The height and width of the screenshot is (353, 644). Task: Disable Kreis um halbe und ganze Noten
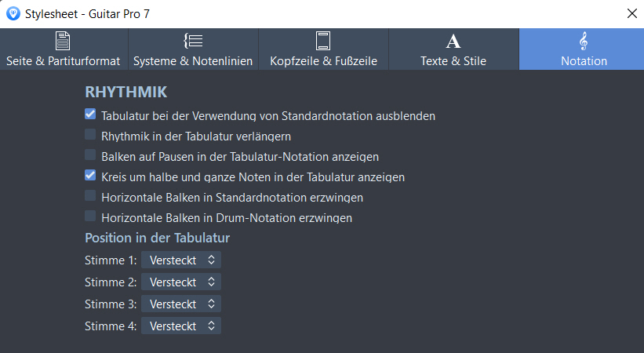click(x=90, y=176)
